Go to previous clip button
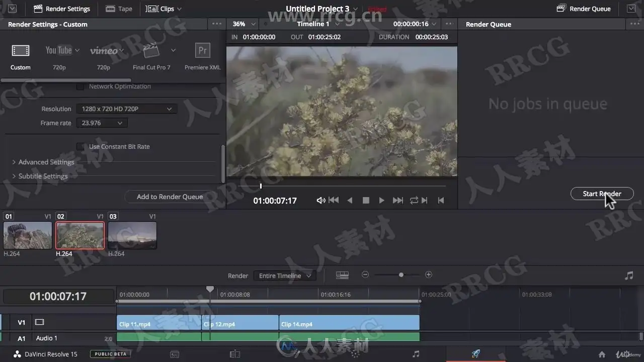644x362 pixels. pyautogui.click(x=441, y=200)
